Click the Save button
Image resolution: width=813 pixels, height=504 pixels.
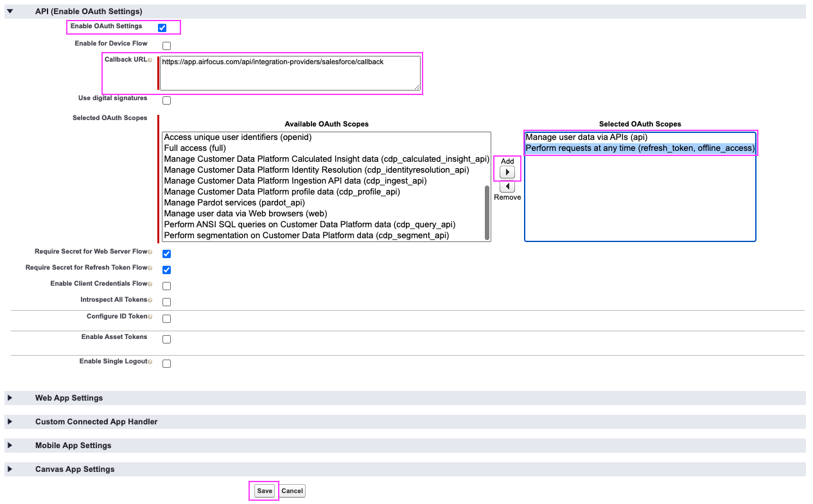[x=264, y=491]
